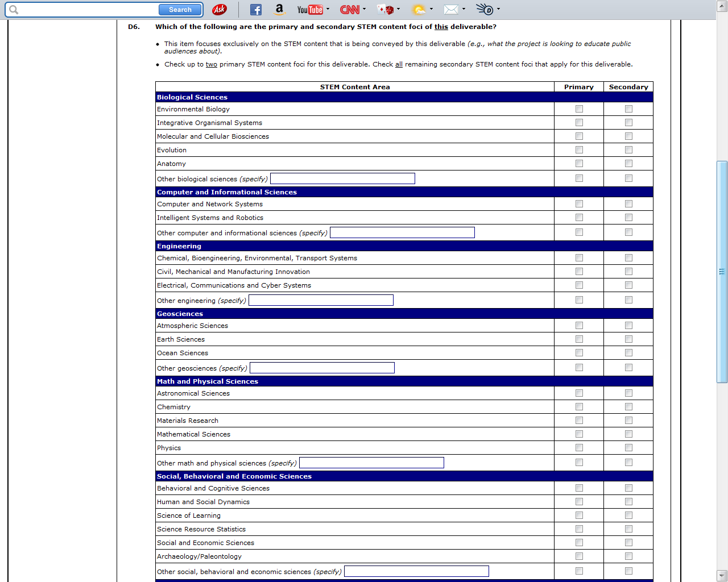Click the YouTube toolbar icon
Image resolution: width=728 pixels, height=582 pixels.
pos(309,10)
